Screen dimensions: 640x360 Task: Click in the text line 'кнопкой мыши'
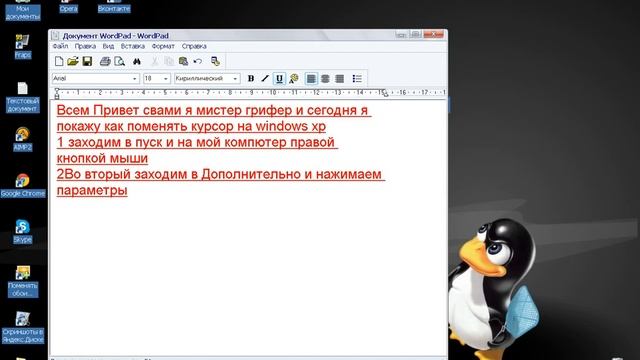[102, 158]
